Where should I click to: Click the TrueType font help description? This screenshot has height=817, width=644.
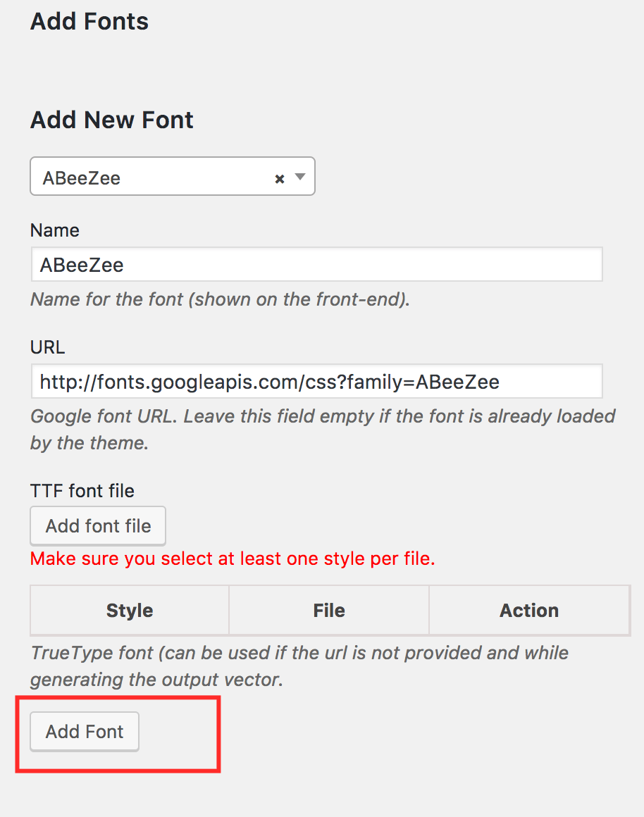[x=299, y=666]
